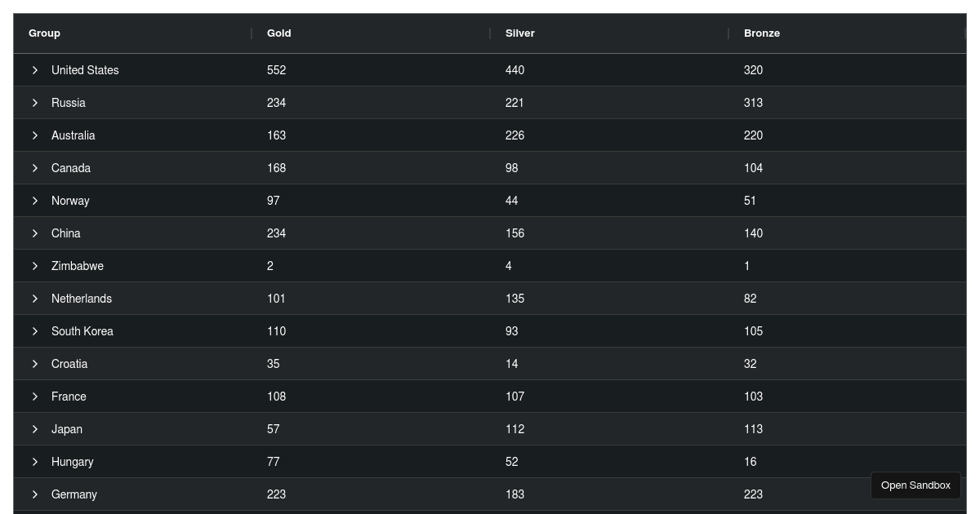Expand the Netherlands group chevron
The image size is (980, 514).
point(35,299)
